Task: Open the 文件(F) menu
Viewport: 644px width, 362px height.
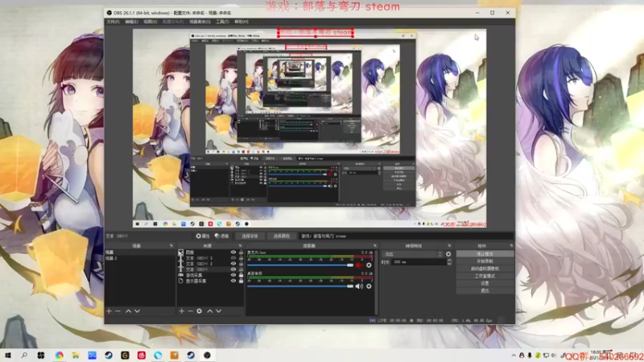Action: (113, 22)
